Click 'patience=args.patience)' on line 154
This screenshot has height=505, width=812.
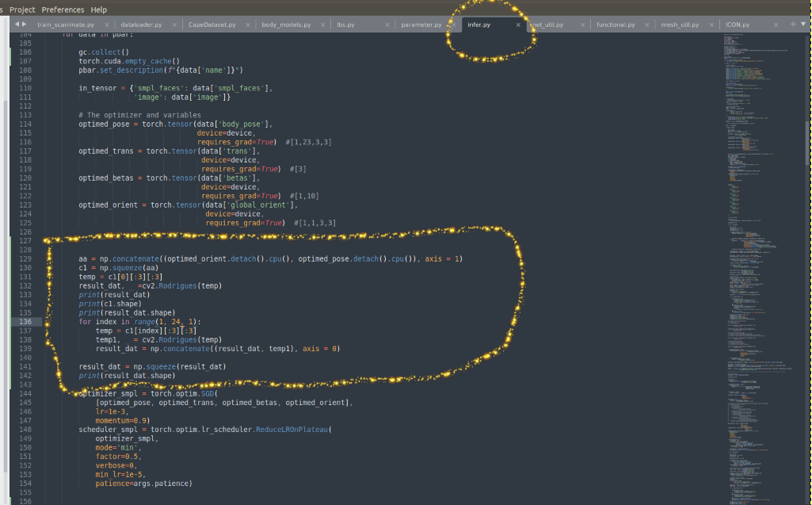click(x=143, y=484)
